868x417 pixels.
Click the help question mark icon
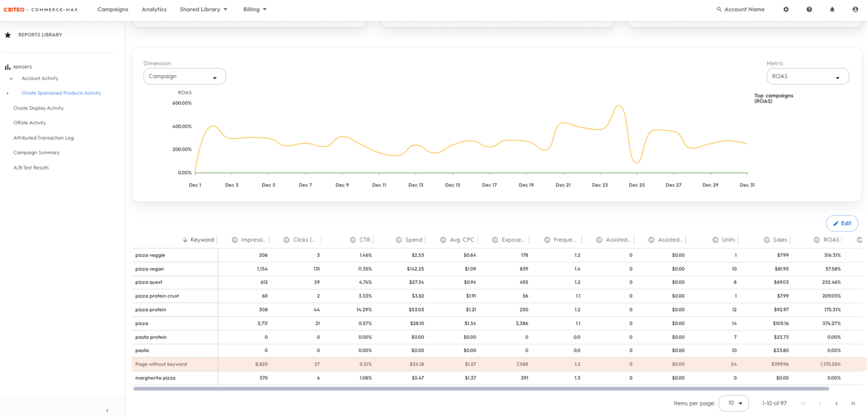(809, 9)
